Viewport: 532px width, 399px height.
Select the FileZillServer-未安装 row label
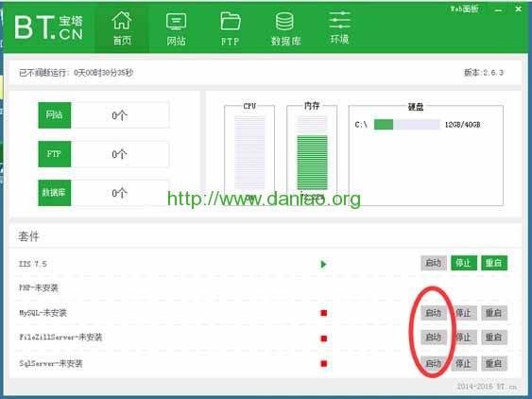60,338
